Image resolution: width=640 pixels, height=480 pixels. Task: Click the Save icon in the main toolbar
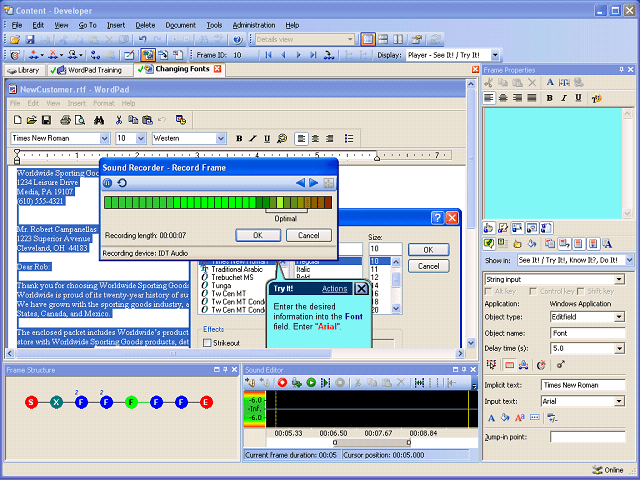[x=30, y=39]
